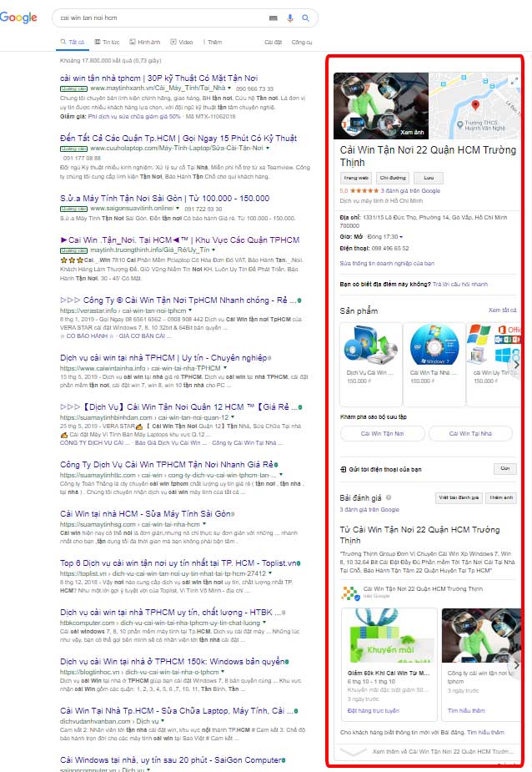Open 'Cài Win tại nhà HCM - Sửa Máy Tính Sài Gòn'
The width and height of the screenshot is (532, 772).
tap(145, 514)
